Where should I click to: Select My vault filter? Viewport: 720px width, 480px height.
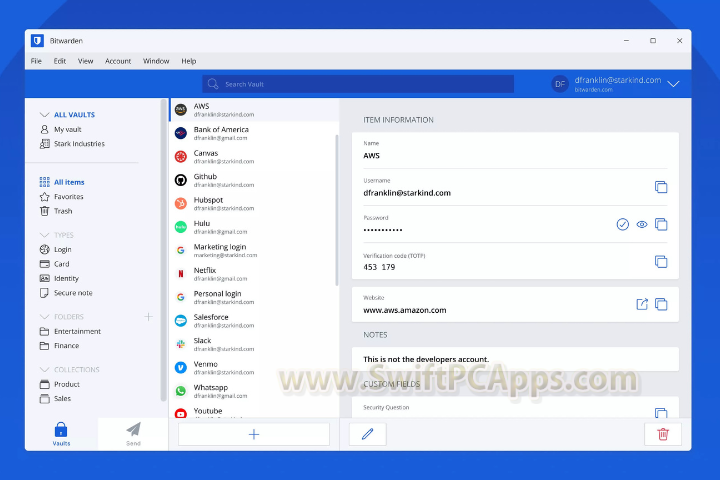point(68,130)
